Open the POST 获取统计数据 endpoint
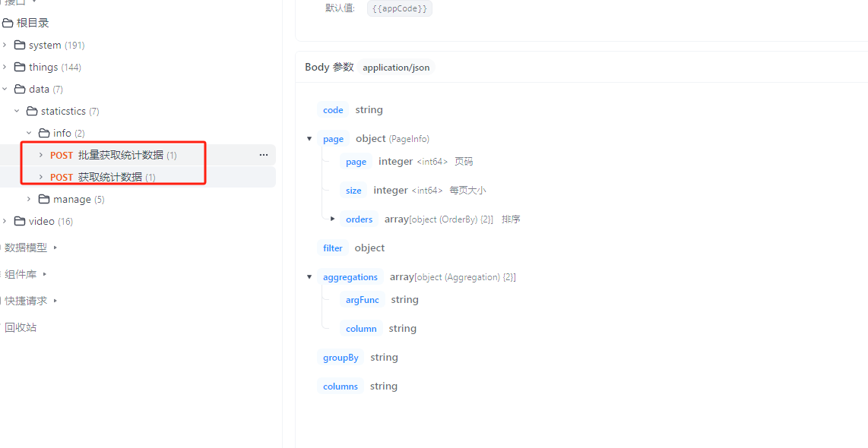 tap(109, 178)
